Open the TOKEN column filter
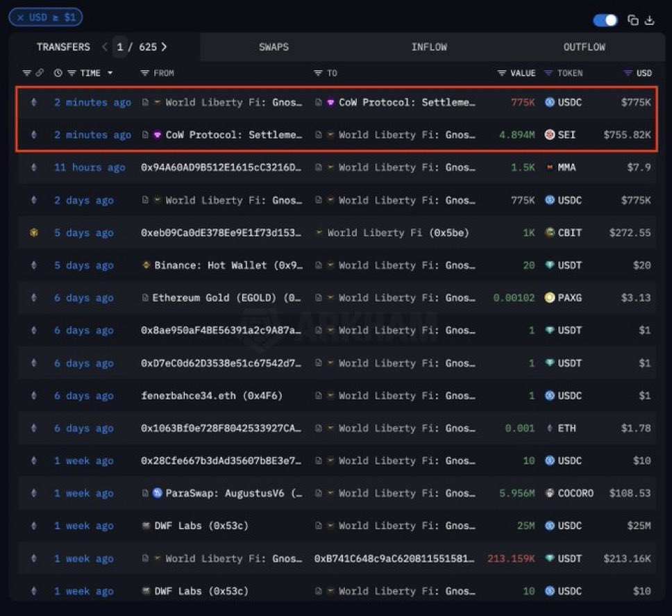Screen dimensions: 672x616 pyautogui.click(x=548, y=74)
